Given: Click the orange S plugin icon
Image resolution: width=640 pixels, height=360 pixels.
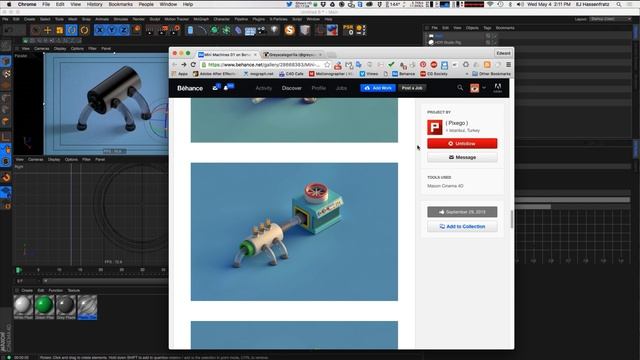Looking at the screenshot, I should (x=289, y=30).
